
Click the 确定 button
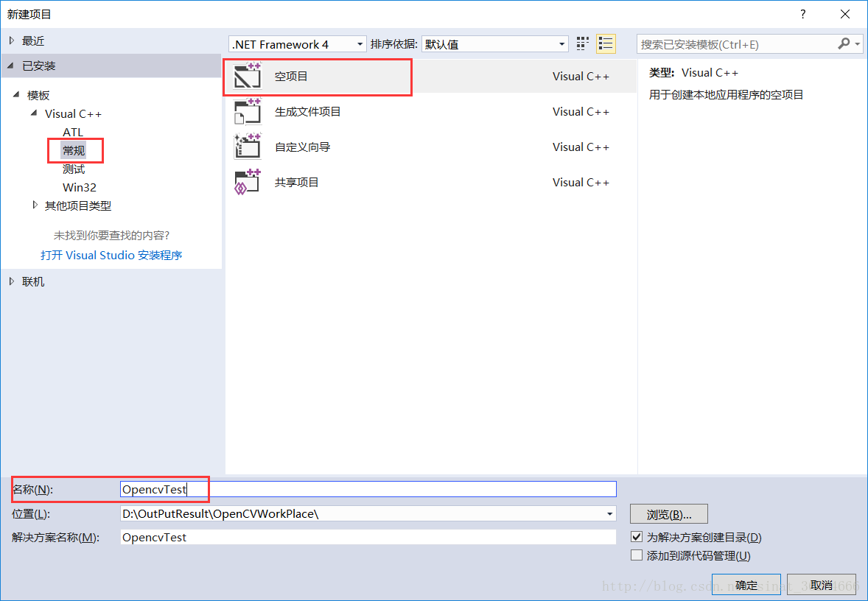coord(746,585)
